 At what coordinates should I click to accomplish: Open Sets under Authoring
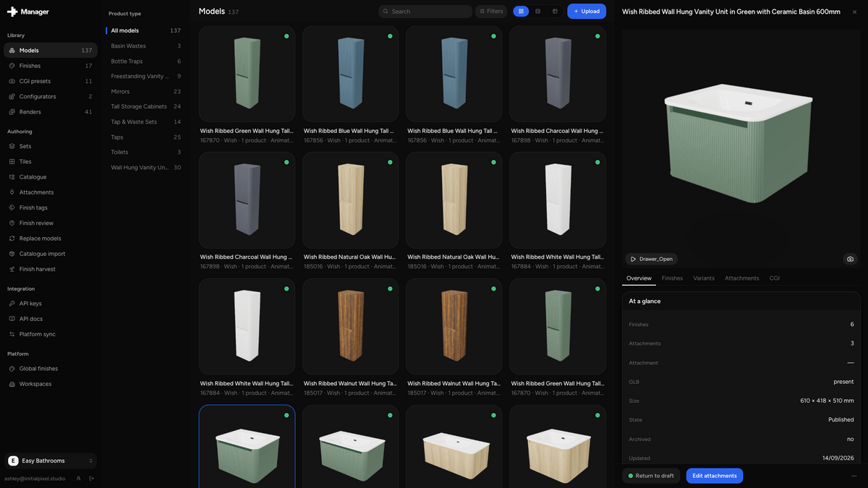(x=50, y=146)
